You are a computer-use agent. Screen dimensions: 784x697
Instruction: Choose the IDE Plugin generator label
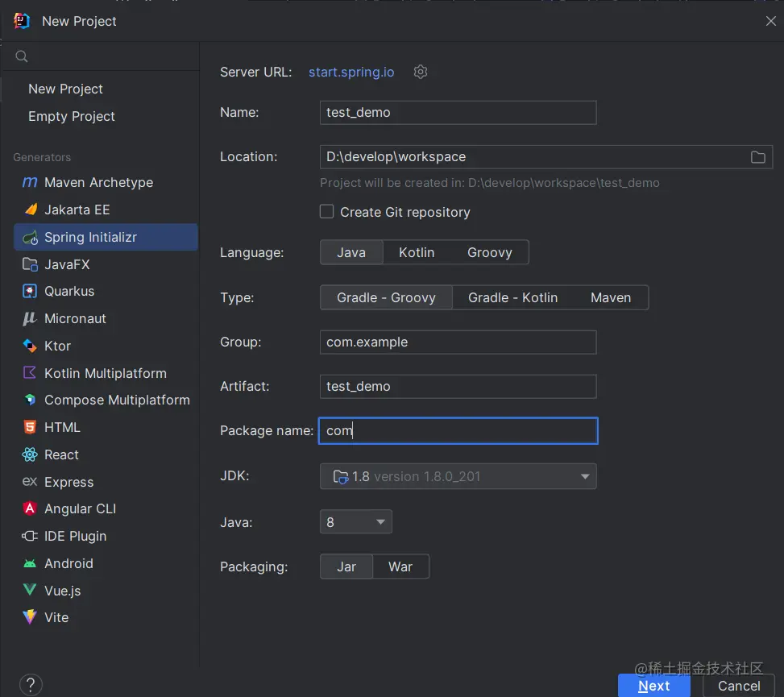(x=76, y=536)
